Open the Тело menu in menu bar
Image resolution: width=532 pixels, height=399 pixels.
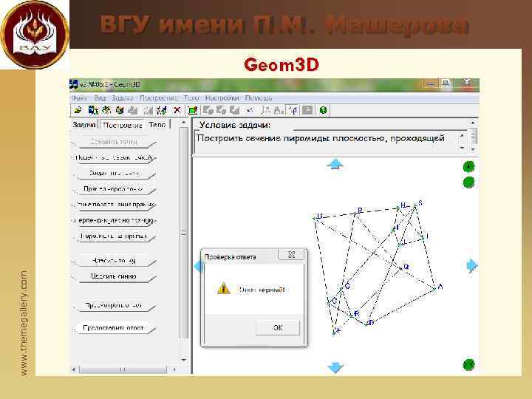pyautogui.click(x=191, y=98)
